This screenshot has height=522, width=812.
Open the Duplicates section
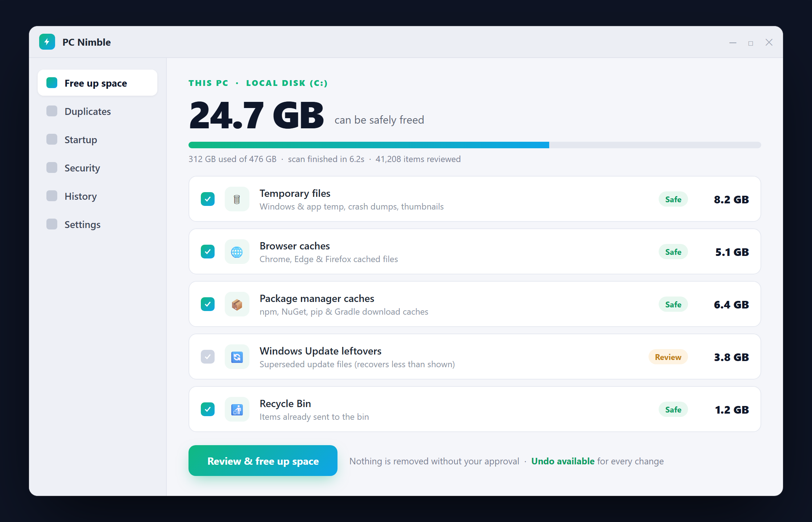point(98,111)
